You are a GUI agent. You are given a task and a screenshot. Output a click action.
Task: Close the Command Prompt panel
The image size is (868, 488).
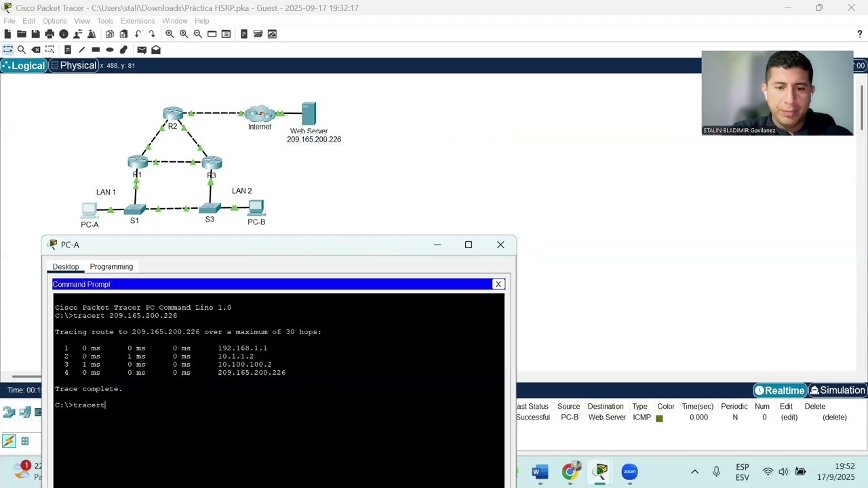click(498, 284)
